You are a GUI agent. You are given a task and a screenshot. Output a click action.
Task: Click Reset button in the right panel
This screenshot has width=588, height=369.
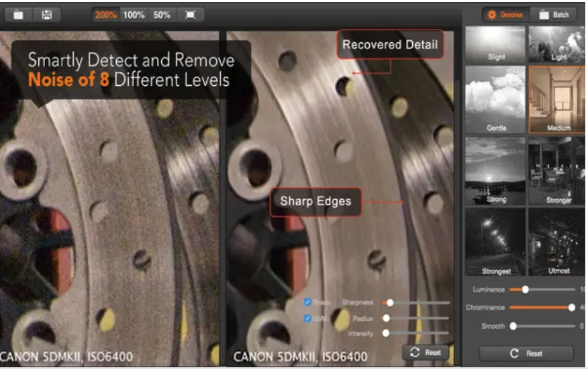click(x=526, y=354)
